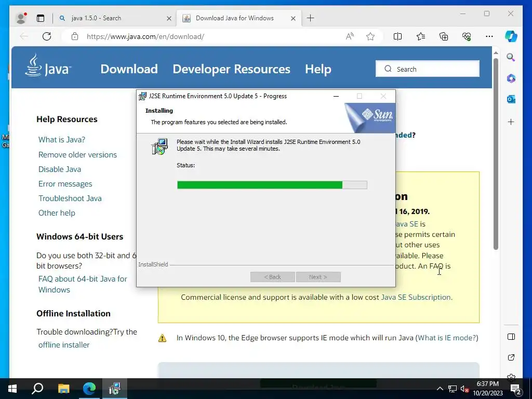Open FAQ about 64-bit Java link
The height and width of the screenshot is (399, 532).
point(83,284)
